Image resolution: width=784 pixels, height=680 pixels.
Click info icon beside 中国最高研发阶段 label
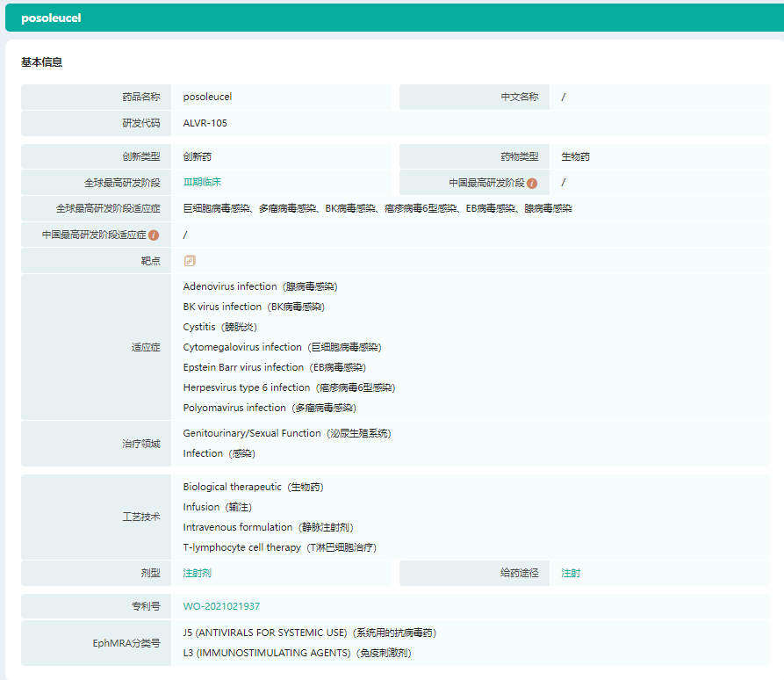532,183
